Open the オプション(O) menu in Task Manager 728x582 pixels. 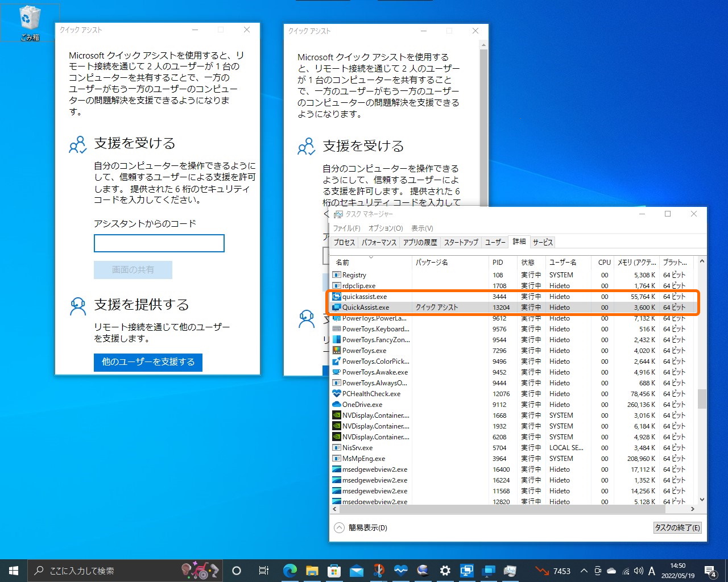tap(386, 228)
